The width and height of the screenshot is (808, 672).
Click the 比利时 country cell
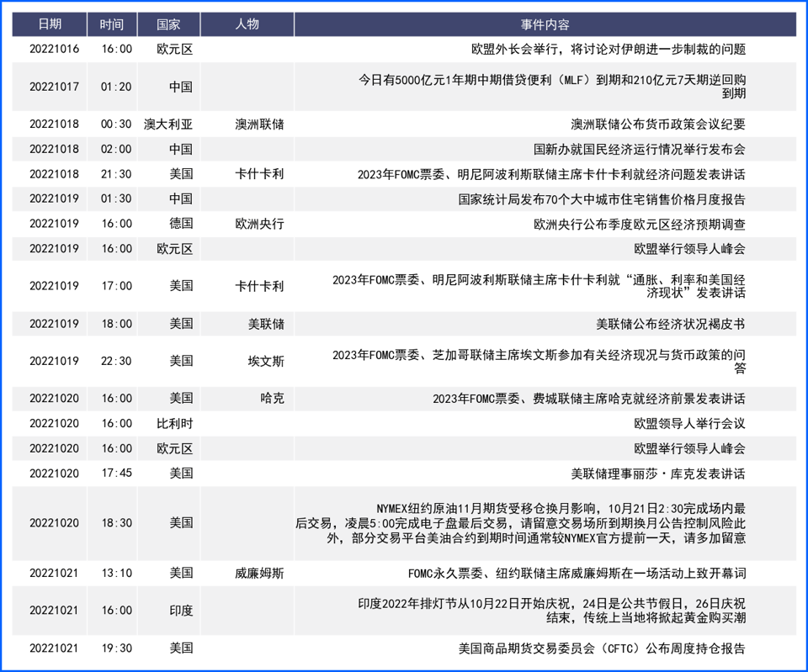click(x=175, y=423)
